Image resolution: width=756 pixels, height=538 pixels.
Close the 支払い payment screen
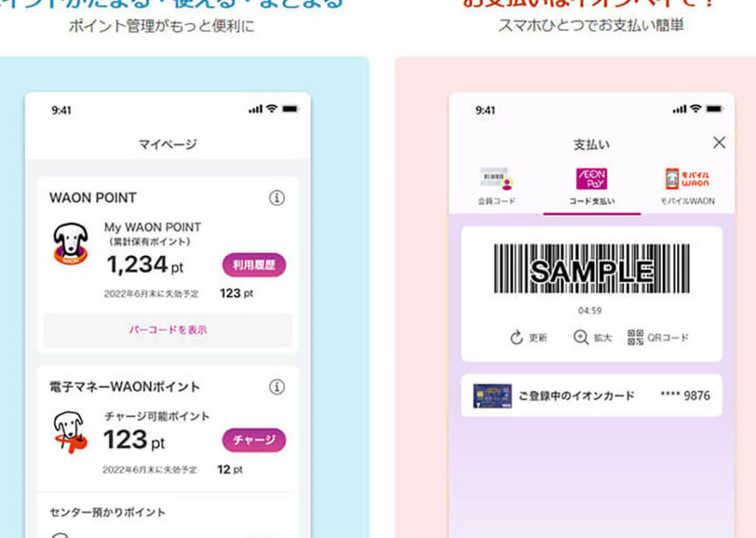[x=719, y=142]
